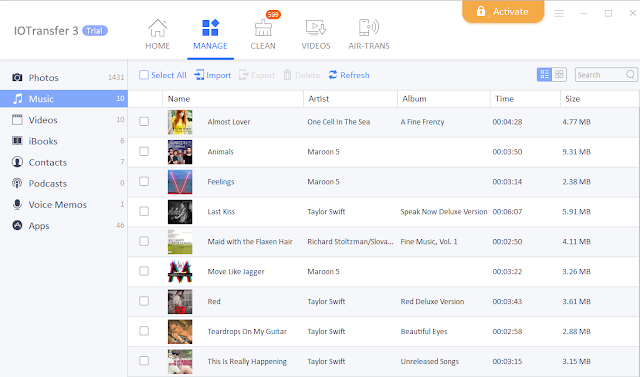The height and width of the screenshot is (377, 640).
Task: Tick checkbox for Teardrops On My Guitar
Action: (x=144, y=331)
